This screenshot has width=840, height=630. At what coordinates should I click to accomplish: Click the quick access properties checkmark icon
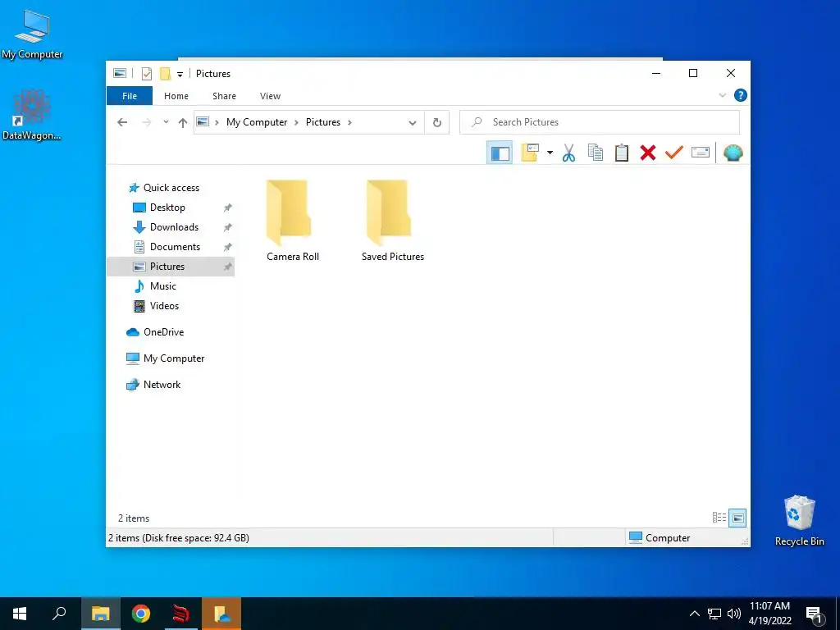[x=147, y=73]
